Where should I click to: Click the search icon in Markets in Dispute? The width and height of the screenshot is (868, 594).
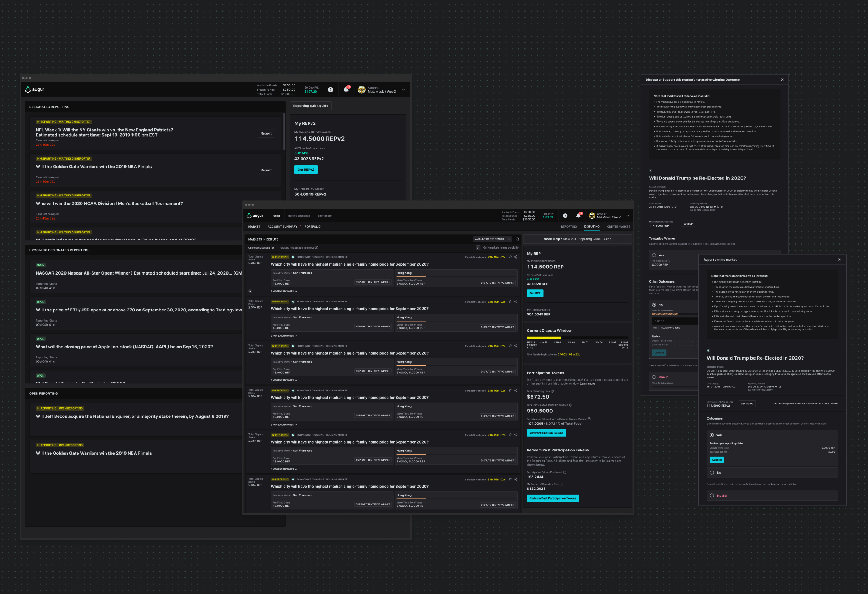click(517, 239)
